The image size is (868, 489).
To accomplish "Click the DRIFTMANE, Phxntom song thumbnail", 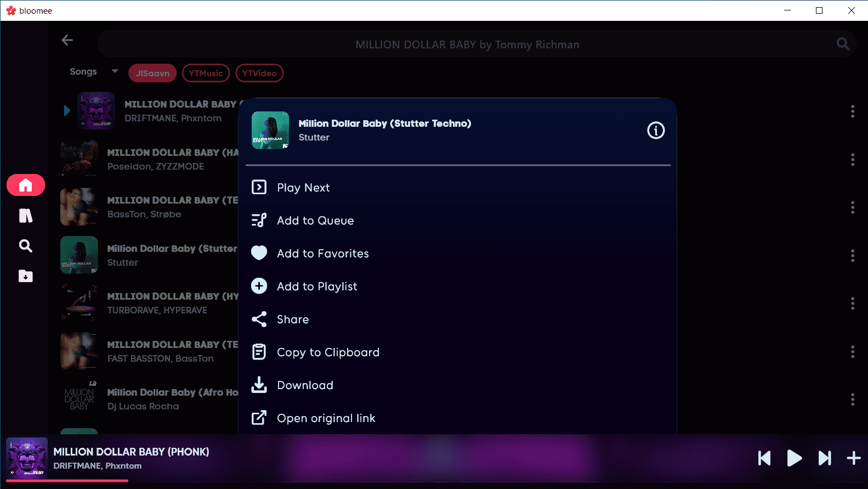I will click(x=96, y=110).
